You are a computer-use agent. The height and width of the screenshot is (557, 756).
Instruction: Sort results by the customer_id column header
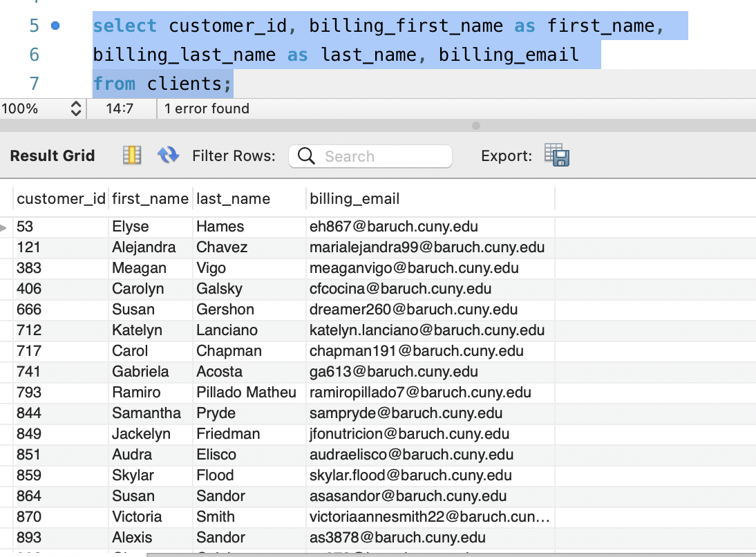click(61, 198)
